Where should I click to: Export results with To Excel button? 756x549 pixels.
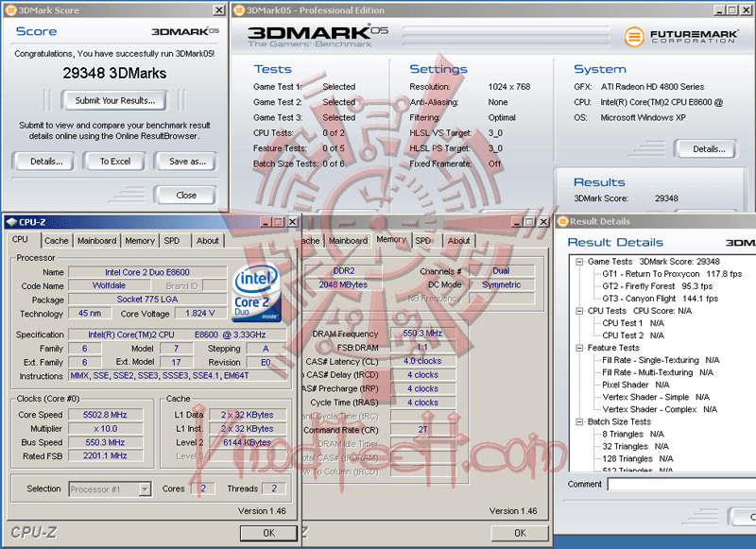tap(114, 162)
